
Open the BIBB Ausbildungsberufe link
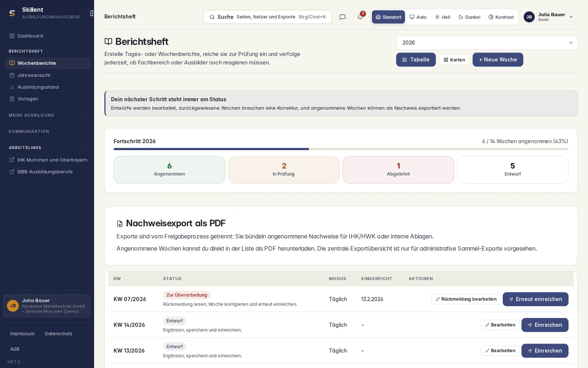pos(48,171)
